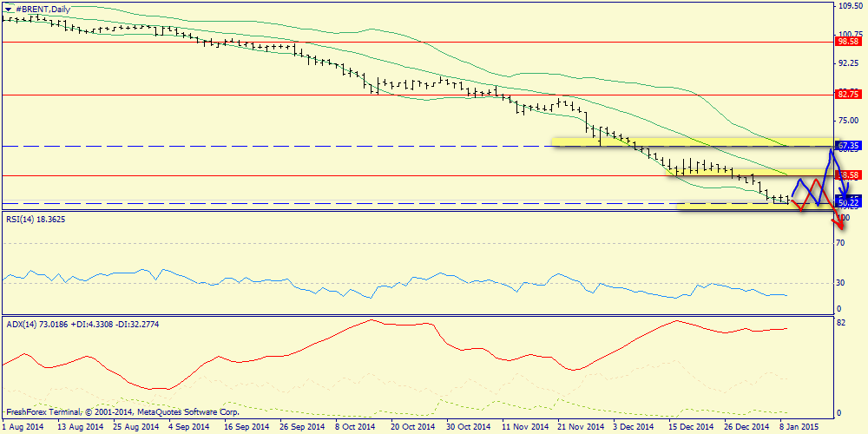Click the FreshForex Terminal copyright text
The width and height of the screenshot is (868, 434).
coord(122,411)
